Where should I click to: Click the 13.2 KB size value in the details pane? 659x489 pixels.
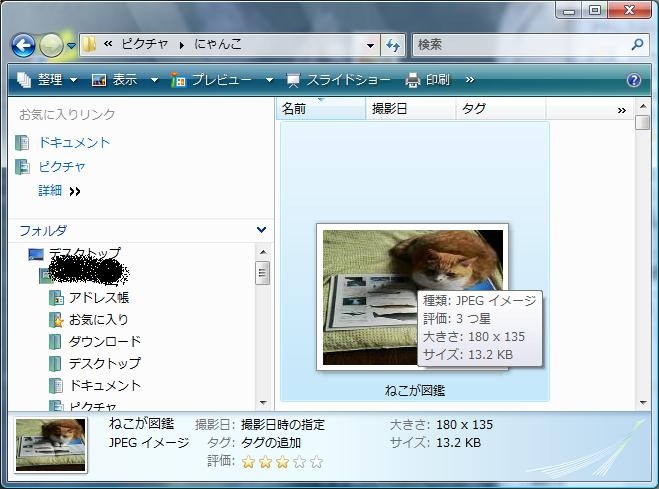click(x=459, y=442)
